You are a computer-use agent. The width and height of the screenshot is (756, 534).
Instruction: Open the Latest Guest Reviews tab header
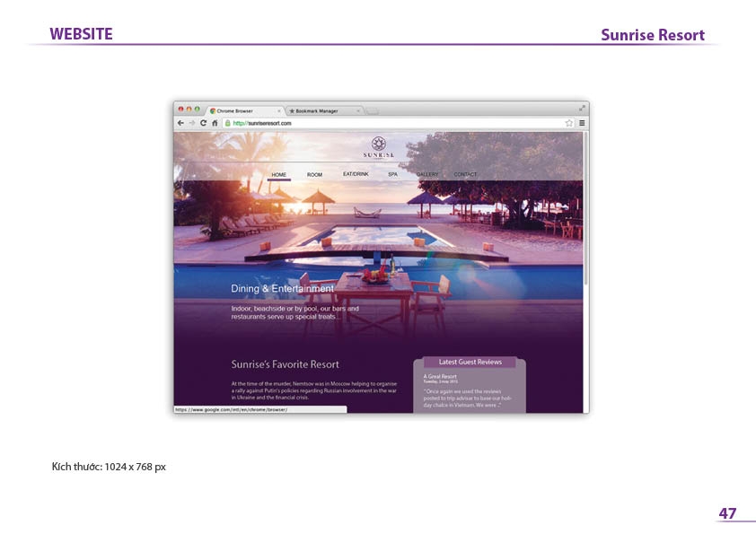(x=470, y=362)
